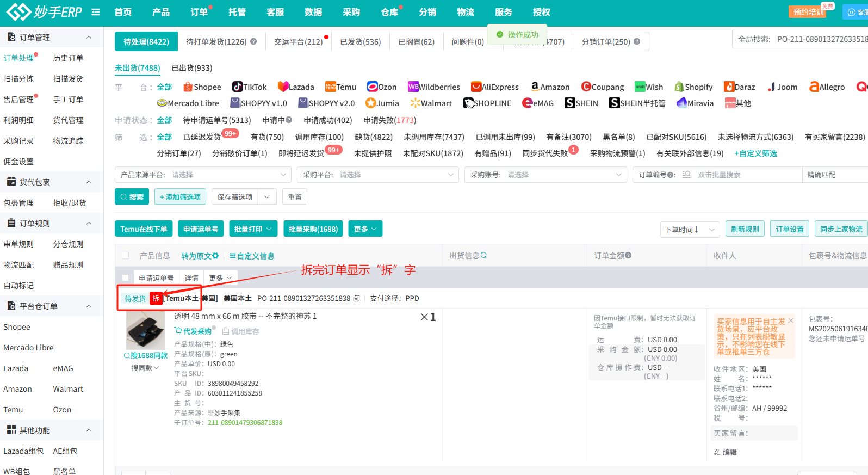
Task: Click 批量采购(1688) button
Action: 313,229
